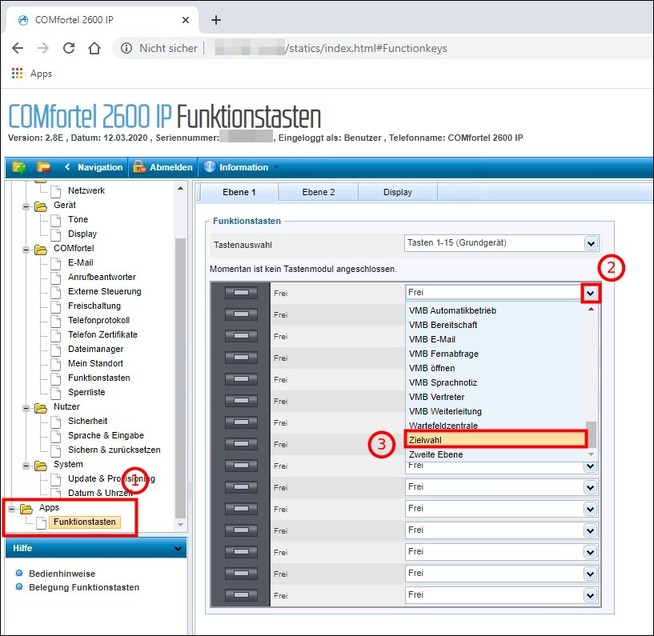The height and width of the screenshot is (636, 654).
Task: Click the Abmelden padlock icon
Action: 139,167
